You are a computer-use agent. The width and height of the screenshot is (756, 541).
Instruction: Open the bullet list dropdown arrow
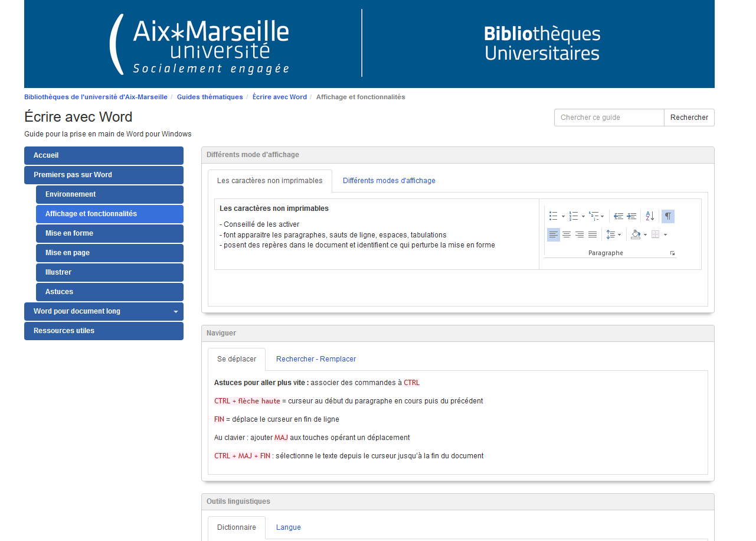[x=563, y=217]
